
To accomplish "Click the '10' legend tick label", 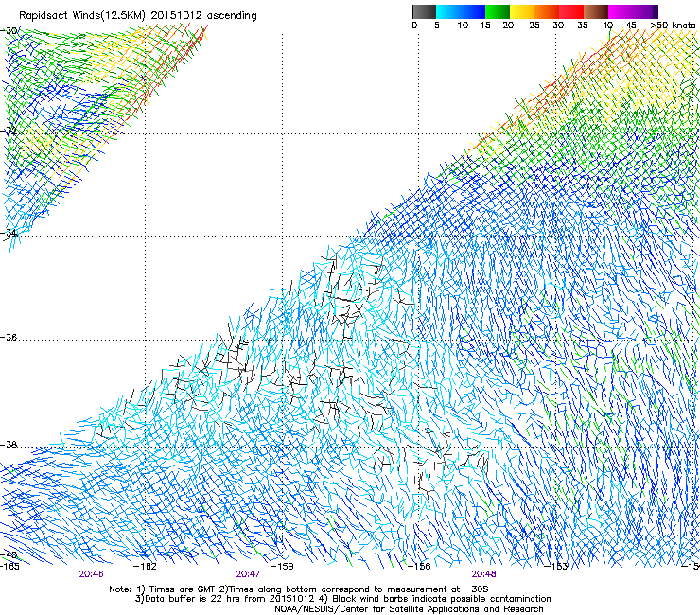I will (x=463, y=26).
